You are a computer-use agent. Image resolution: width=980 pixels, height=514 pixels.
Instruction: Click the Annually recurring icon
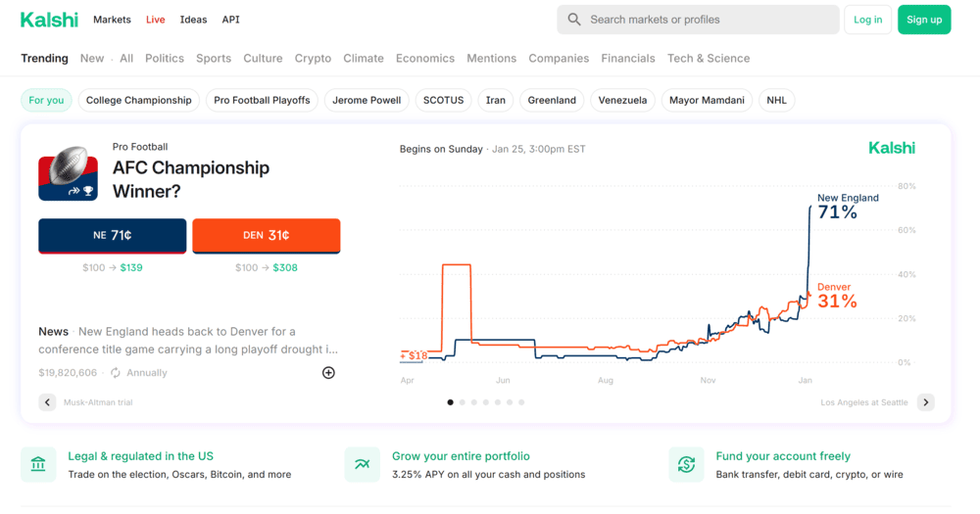116,373
